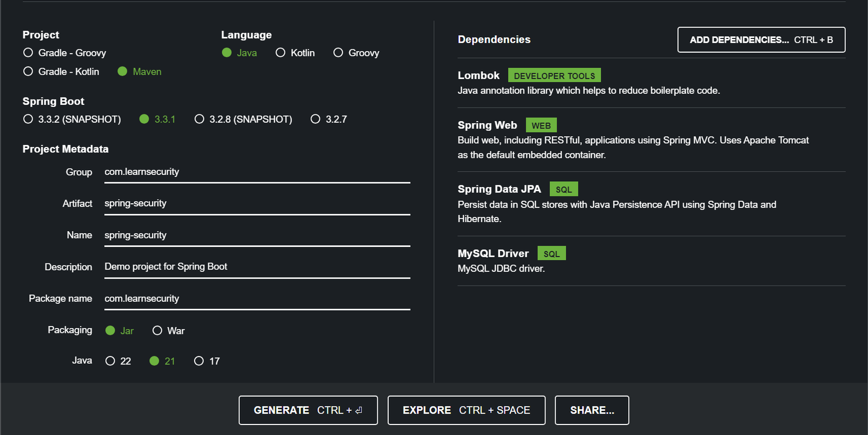Viewport: 868px width, 435px height.
Task: Pick Groovy as the language
Action: coord(338,53)
